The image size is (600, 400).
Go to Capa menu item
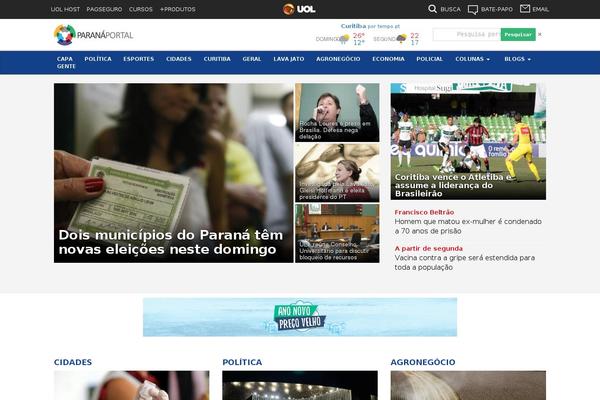65,59
